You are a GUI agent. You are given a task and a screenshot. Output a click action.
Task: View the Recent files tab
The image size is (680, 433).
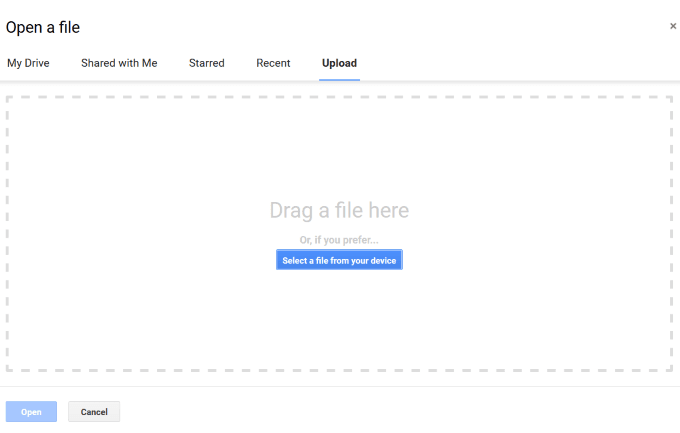pos(273,63)
